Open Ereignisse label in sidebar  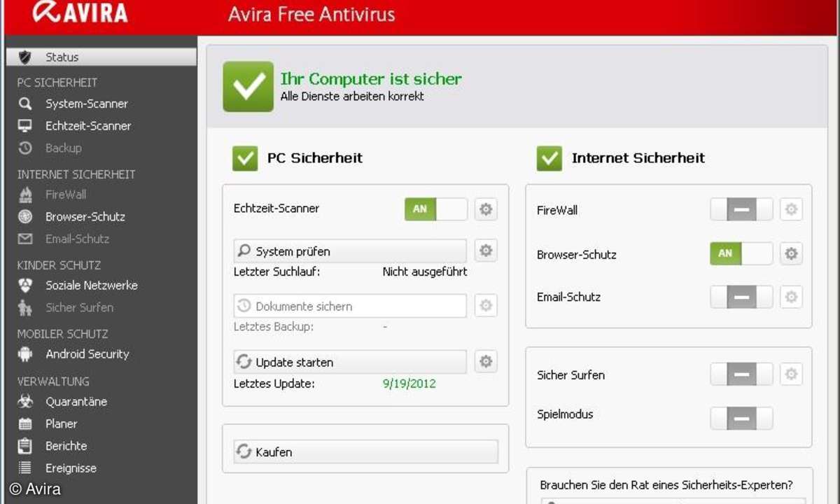click(71, 468)
